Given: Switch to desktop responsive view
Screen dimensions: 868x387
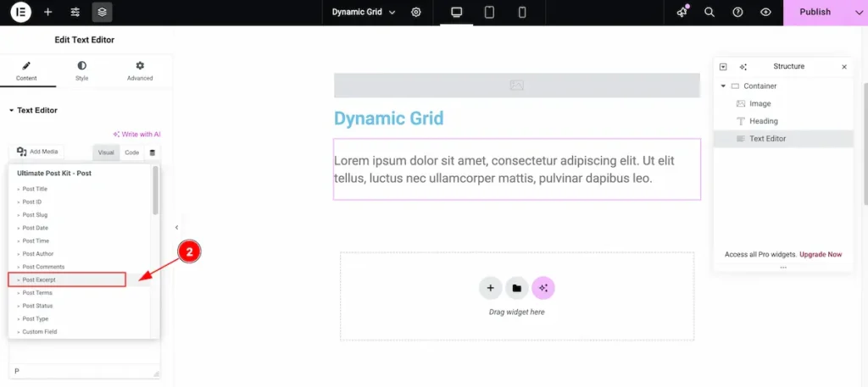Looking at the screenshot, I should (457, 13).
